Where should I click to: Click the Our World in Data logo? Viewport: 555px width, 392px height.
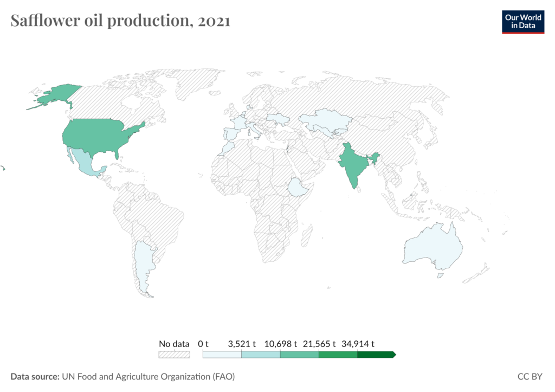[523, 22]
